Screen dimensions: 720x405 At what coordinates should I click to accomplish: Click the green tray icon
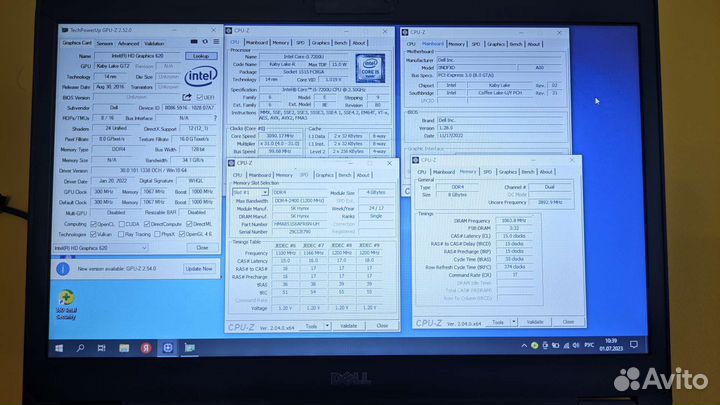point(534,345)
